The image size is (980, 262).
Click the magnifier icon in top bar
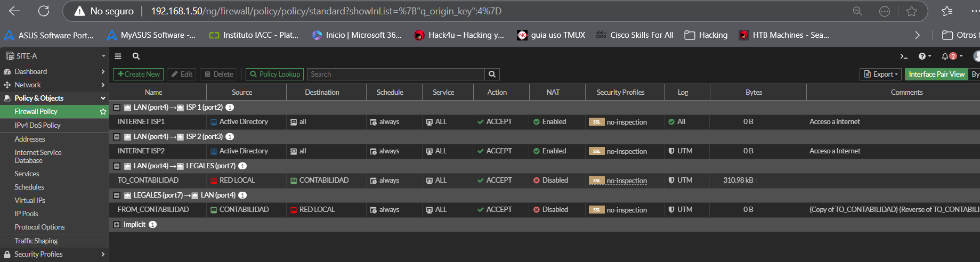(x=136, y=56)
